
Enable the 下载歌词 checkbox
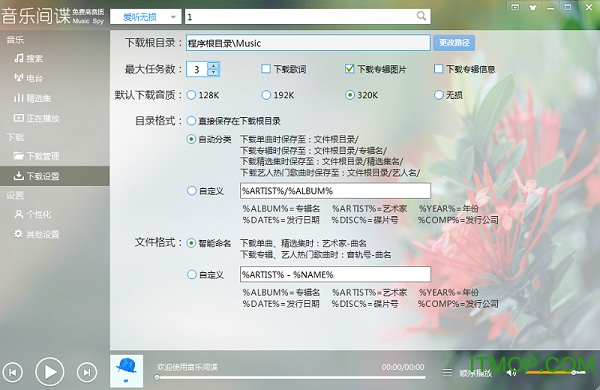pyautogui.click(x=266, y=69)
